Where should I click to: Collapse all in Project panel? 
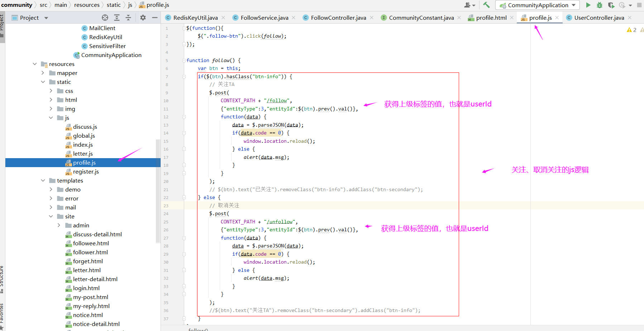128,18
